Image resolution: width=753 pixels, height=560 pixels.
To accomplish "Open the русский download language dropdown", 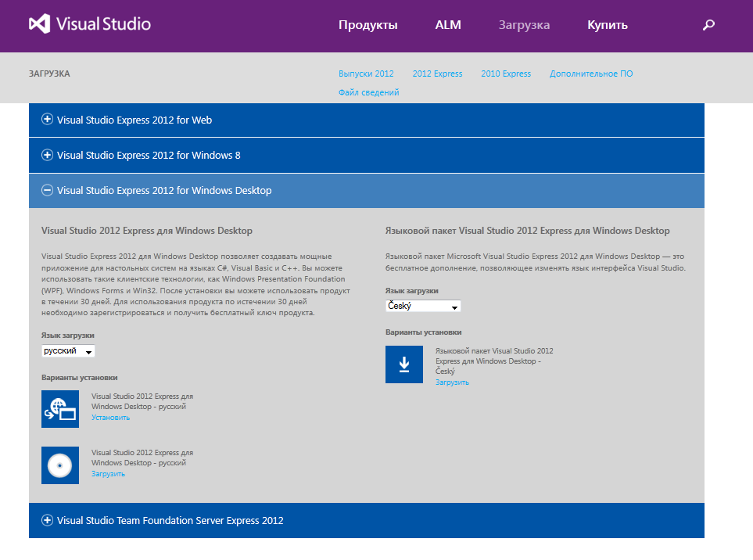I will [x=68, y=351].
